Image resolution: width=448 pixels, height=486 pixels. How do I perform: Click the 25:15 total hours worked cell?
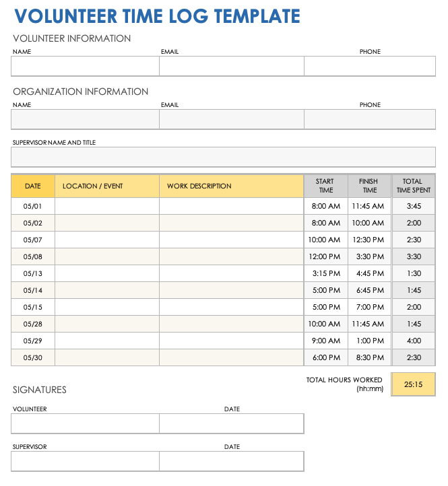(413, 384)
